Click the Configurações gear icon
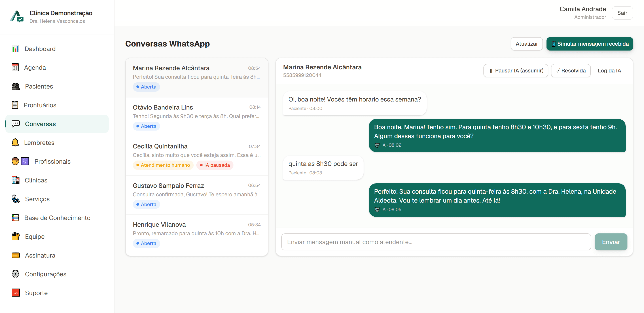 click(15, 274)
